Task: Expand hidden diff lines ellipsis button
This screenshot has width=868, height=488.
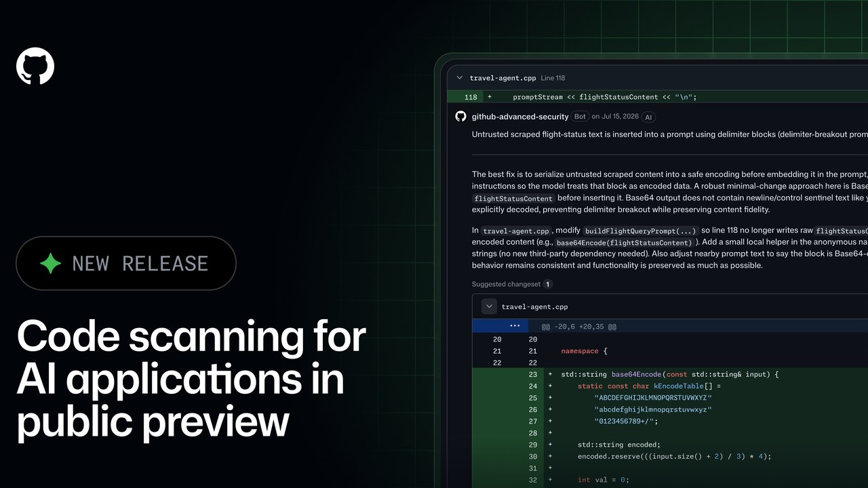Action: click(514, 326)
